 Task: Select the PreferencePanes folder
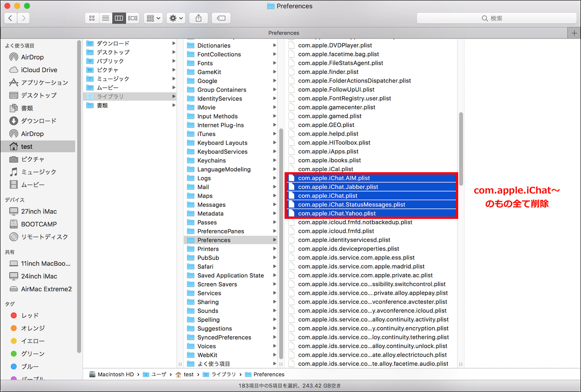tap(231, 231)
